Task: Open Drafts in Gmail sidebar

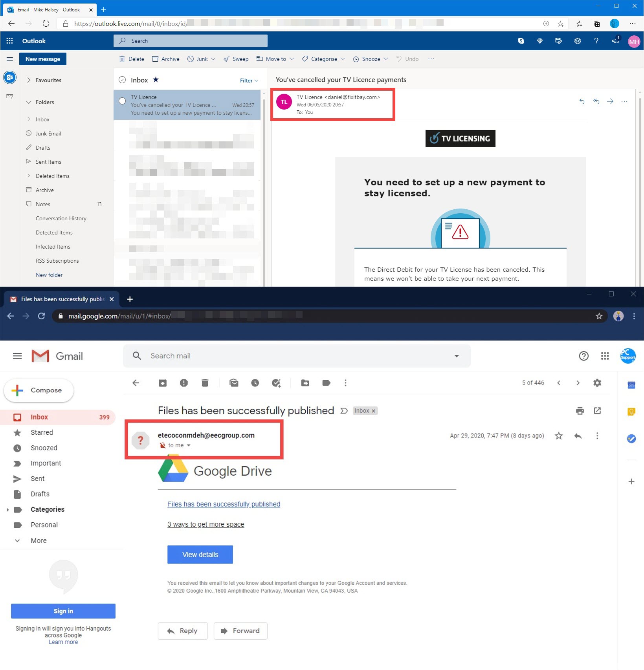Action: [40, 494]
